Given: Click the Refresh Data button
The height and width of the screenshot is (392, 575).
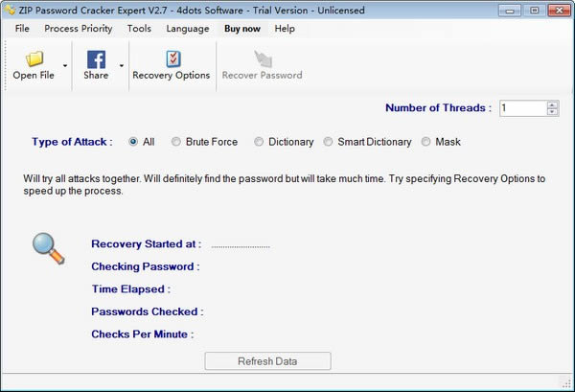Looking at the screenshot, I should (267, 361).
